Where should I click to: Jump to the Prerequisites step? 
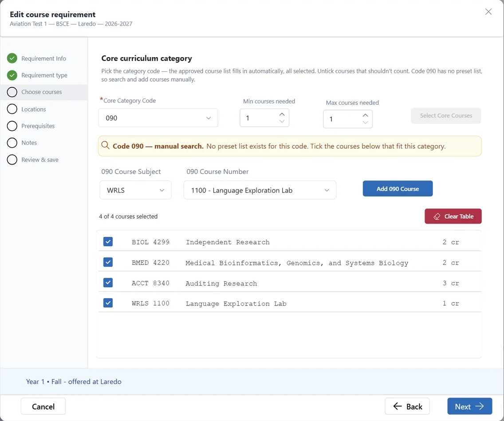pyautogui.click(x=38, y=126)
